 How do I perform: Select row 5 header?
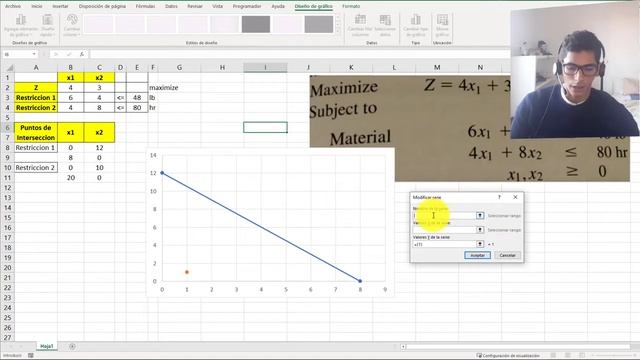click(x=7, y=118)
